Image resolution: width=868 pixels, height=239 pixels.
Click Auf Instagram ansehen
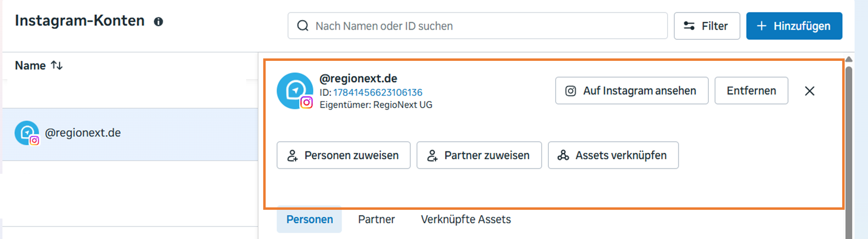[x=632, y=91]
